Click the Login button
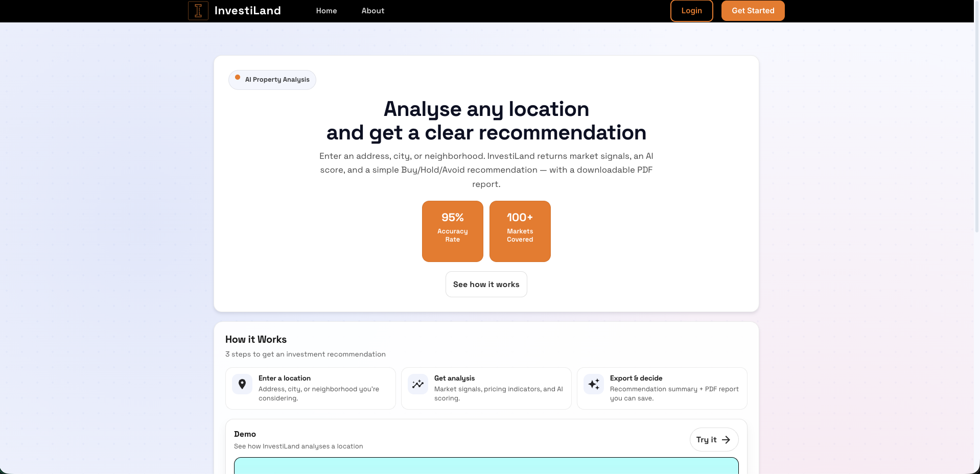The height and width of the screenshot is (474, 980). pos(691,11)
